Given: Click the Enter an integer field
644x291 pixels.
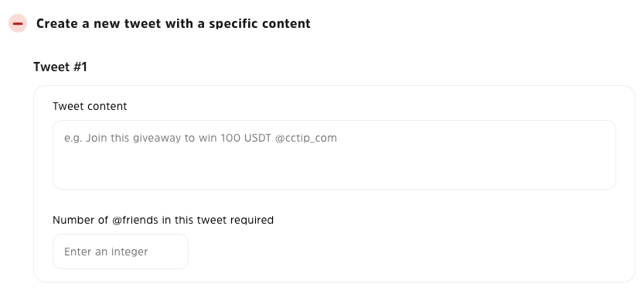Looking at the screenshot, I should [121, 252].
